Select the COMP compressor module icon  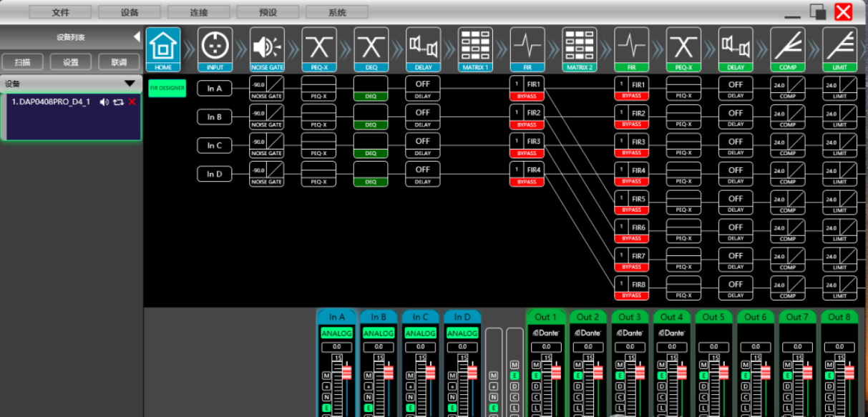(x=788, y=47)
